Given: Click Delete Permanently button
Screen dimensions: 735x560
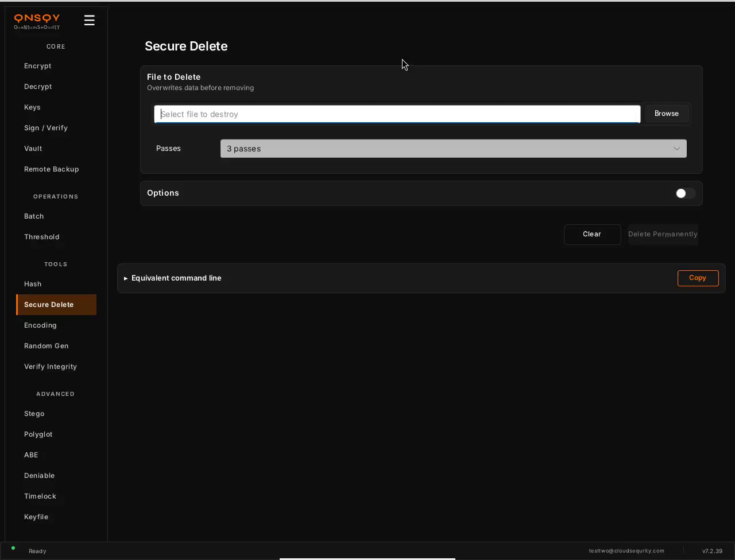Looking at the screenshot, I should (663, 234).
